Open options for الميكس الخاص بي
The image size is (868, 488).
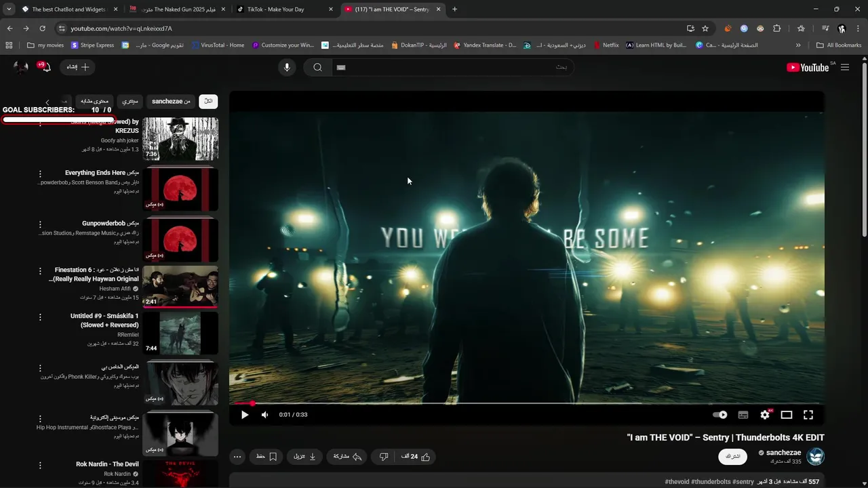40,368
